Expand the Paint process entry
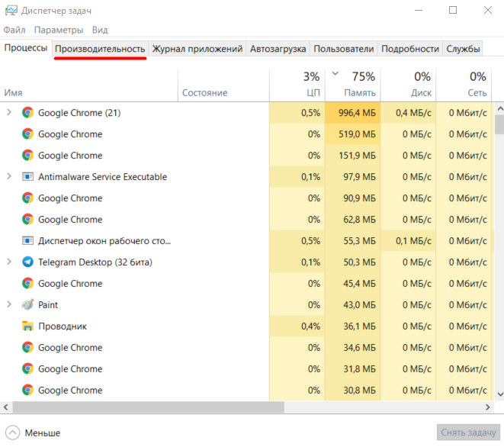Screen dimensions: 504x447 pyautogui.click(x=9, y=304)
